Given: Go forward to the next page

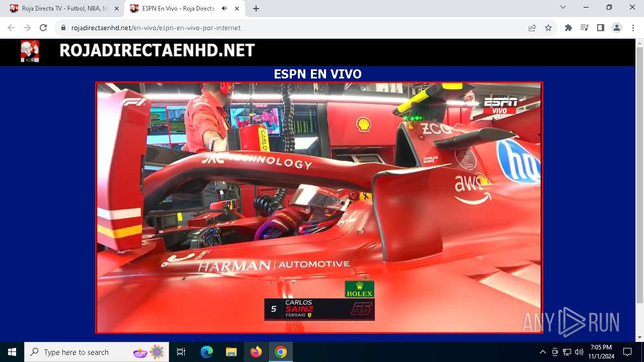Looking at the screenshot, I should pos(27,28).
